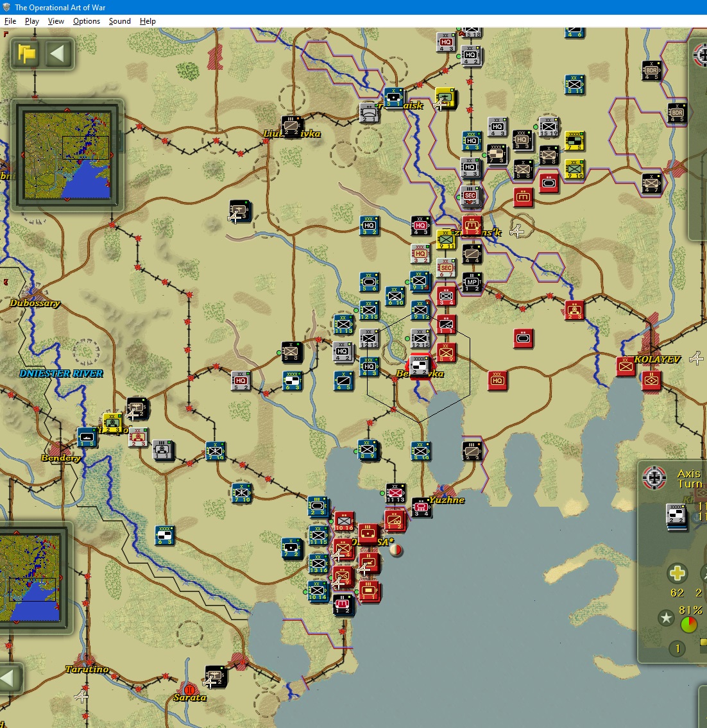Select the red 3-4 infantry unit
The width and height of the screenshot is (707, 728).
point(446,296)
